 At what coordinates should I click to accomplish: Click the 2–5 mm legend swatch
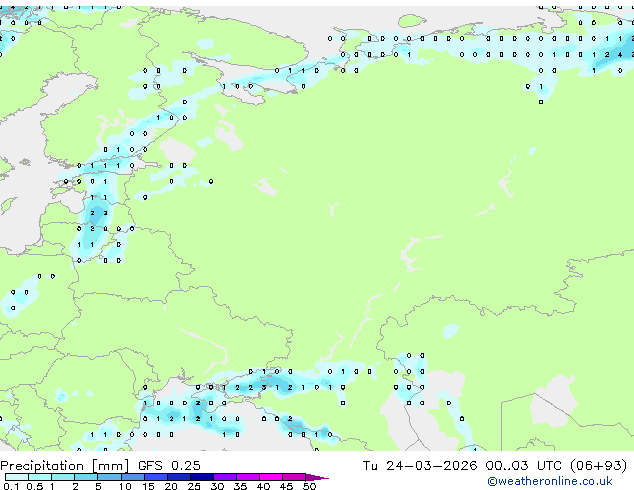(86, 477)
